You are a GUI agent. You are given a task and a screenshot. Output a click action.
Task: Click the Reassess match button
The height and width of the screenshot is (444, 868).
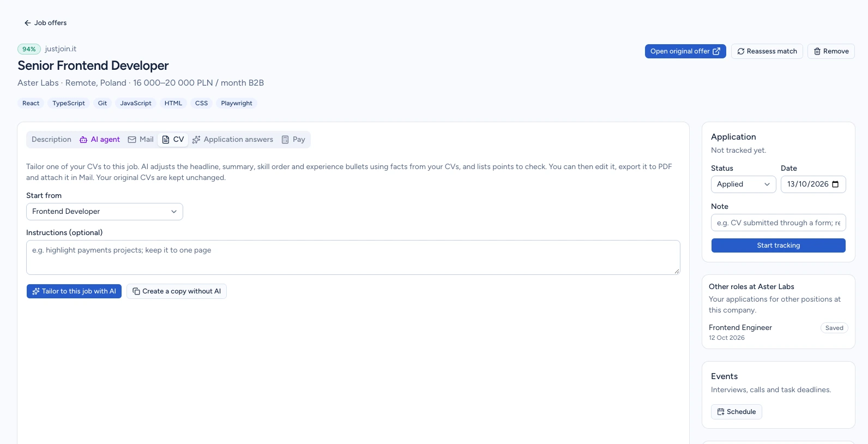coord(767,51)
